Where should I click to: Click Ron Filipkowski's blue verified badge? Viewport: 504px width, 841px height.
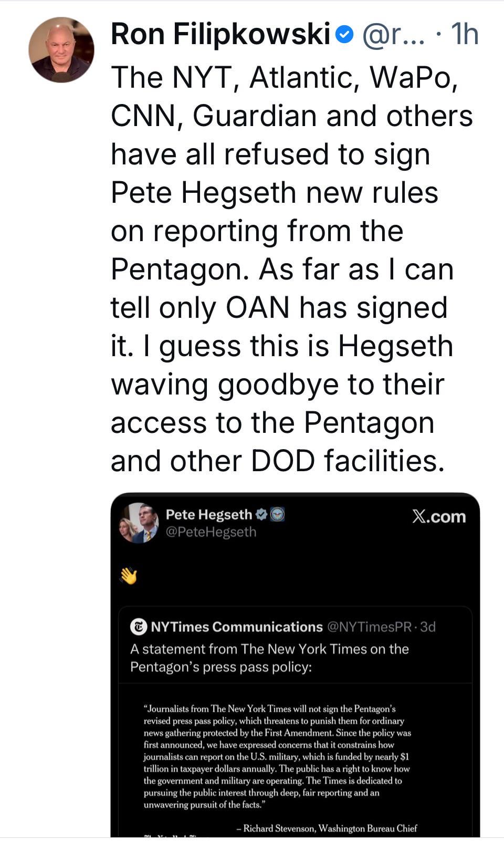pyautogui.click(x=344, y=35)
